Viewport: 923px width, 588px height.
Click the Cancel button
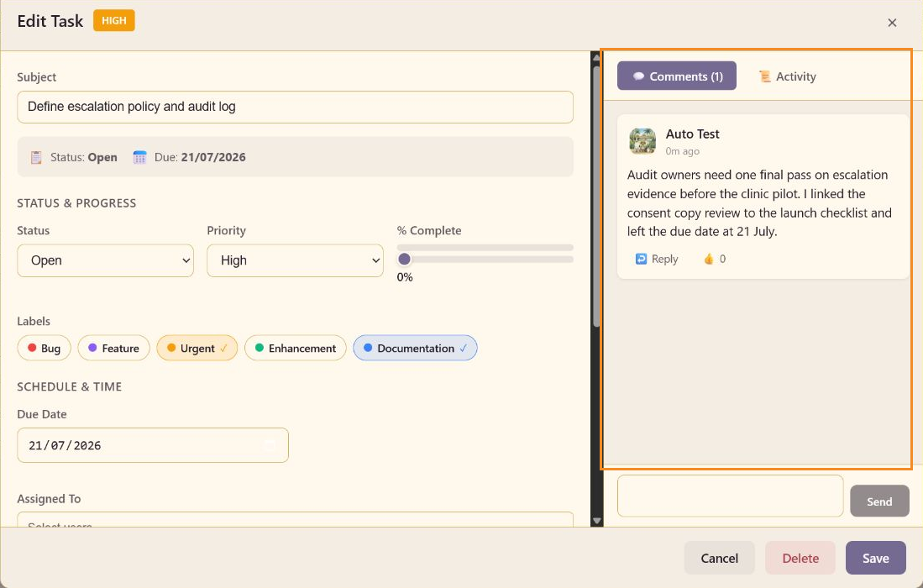719,558
